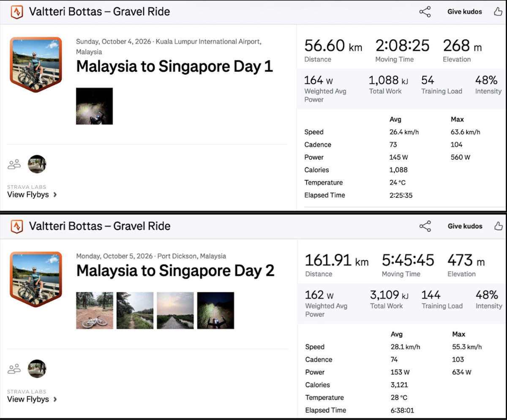Click the Malaysia to Singapore Day 1 title
The width and height of the screenshot is (507, 420).
coord(174,67)
